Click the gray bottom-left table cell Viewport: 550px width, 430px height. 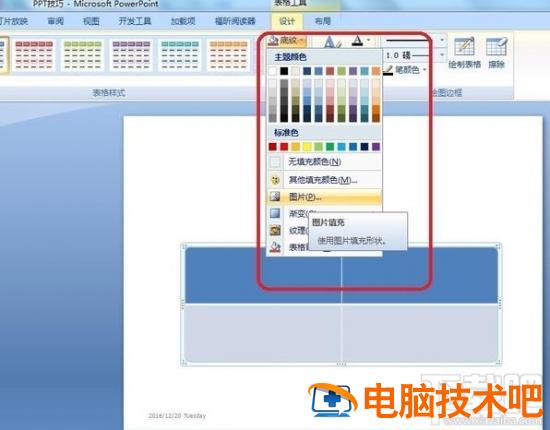[263, 333]
